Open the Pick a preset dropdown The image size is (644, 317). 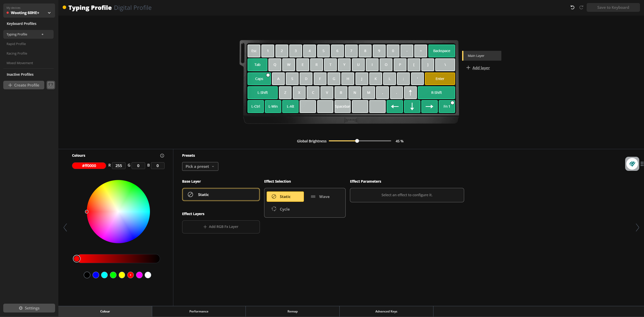tap(200, 166)
